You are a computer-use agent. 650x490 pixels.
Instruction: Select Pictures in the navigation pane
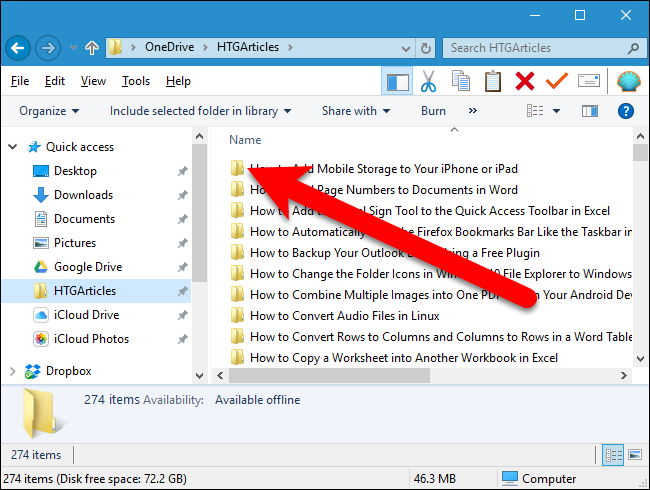click(x=75, y=243)
